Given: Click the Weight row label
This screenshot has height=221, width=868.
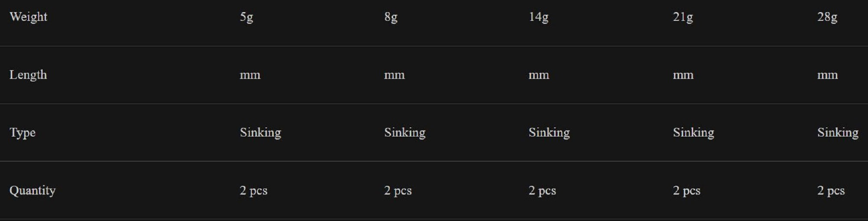Looking at the screenshot, I should click(28, 17).
